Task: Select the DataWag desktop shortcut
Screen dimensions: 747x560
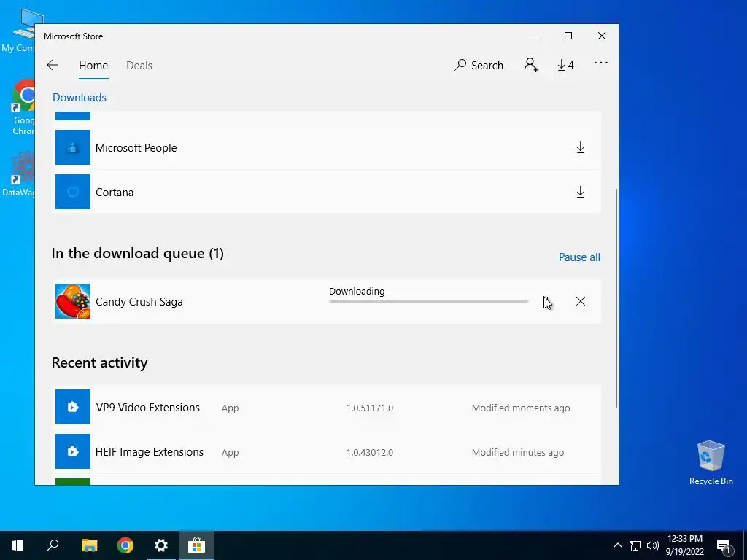Action: tap(19, 174)
